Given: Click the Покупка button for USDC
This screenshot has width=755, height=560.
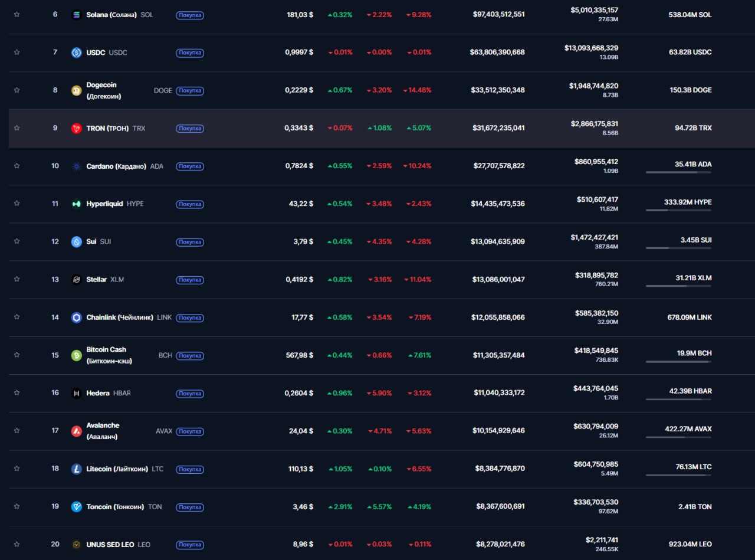Looking at the screenshot, I should click(x=190, y=53).
